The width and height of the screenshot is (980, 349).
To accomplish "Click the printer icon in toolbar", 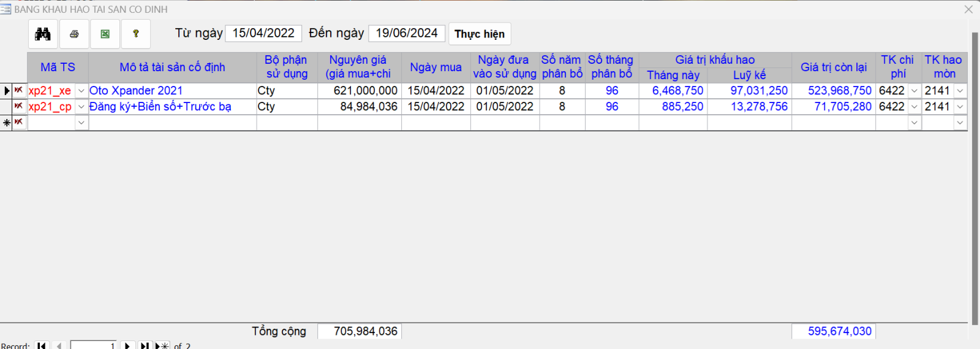I will (x=74, y=34).
